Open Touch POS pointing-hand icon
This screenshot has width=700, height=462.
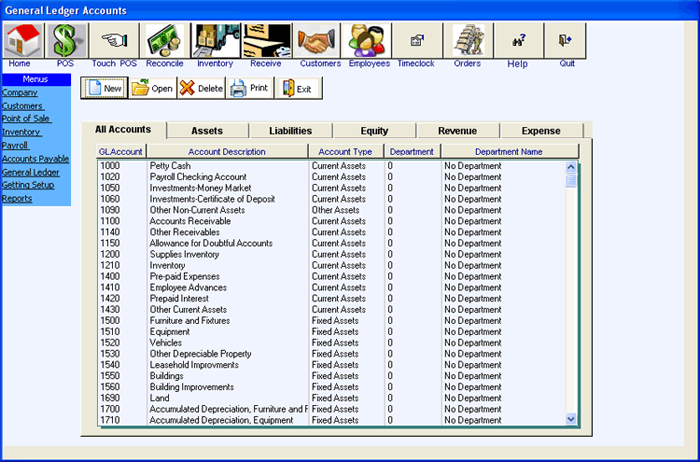coord(114,41)
